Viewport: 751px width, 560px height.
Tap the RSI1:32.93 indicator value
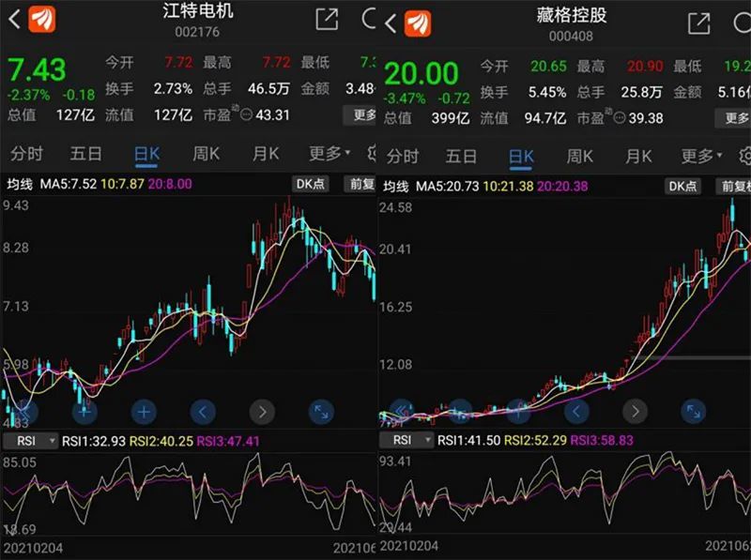(94, 441)
